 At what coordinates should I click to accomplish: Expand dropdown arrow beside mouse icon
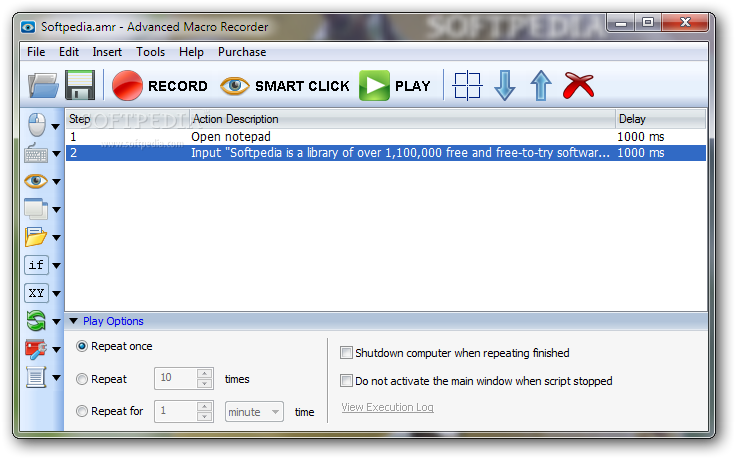point(56,127)
